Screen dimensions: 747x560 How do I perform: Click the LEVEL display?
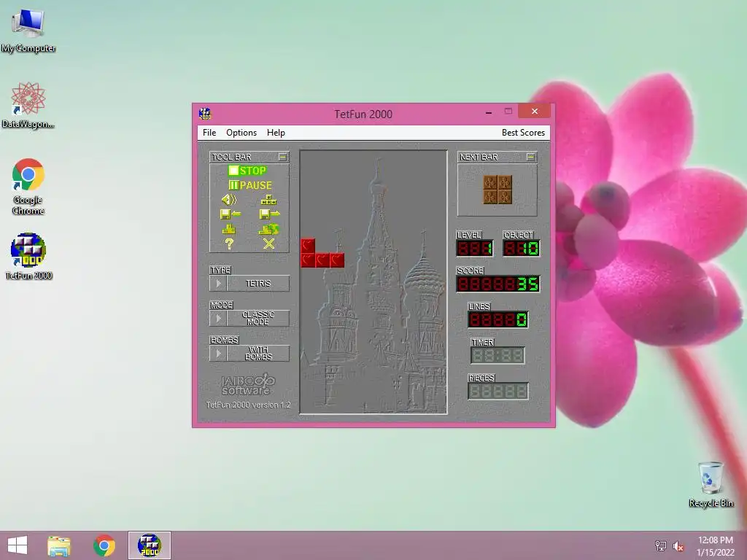point(474,248)
